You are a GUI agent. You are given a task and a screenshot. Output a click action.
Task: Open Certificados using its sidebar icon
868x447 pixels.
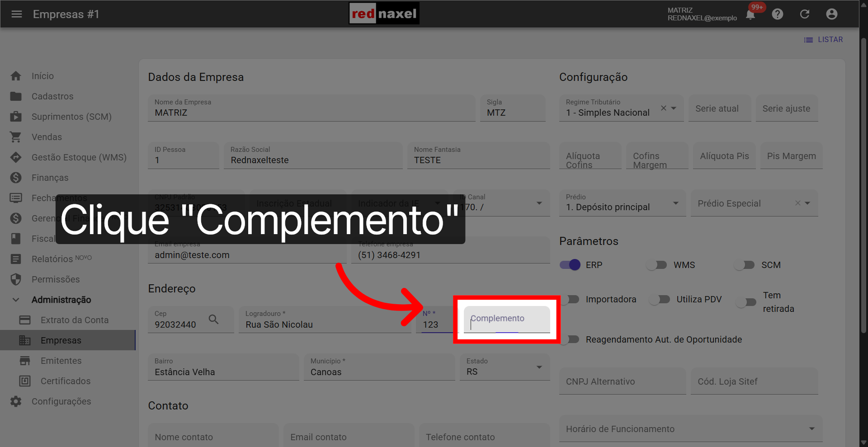(25, 381)
